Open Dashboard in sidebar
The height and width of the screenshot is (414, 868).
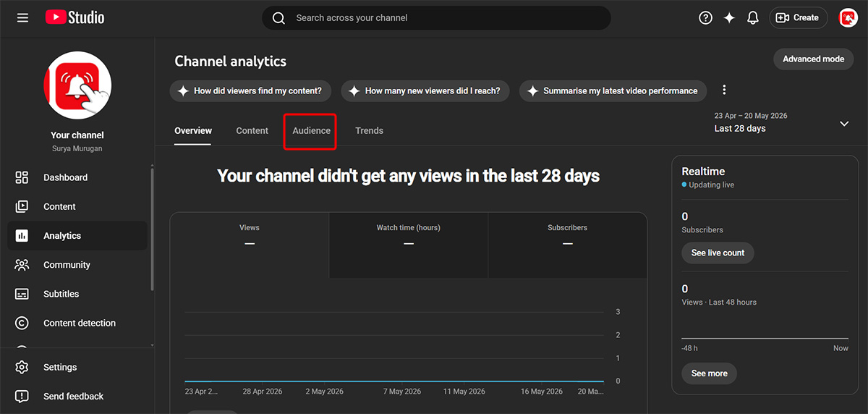(x=77, y=177)
